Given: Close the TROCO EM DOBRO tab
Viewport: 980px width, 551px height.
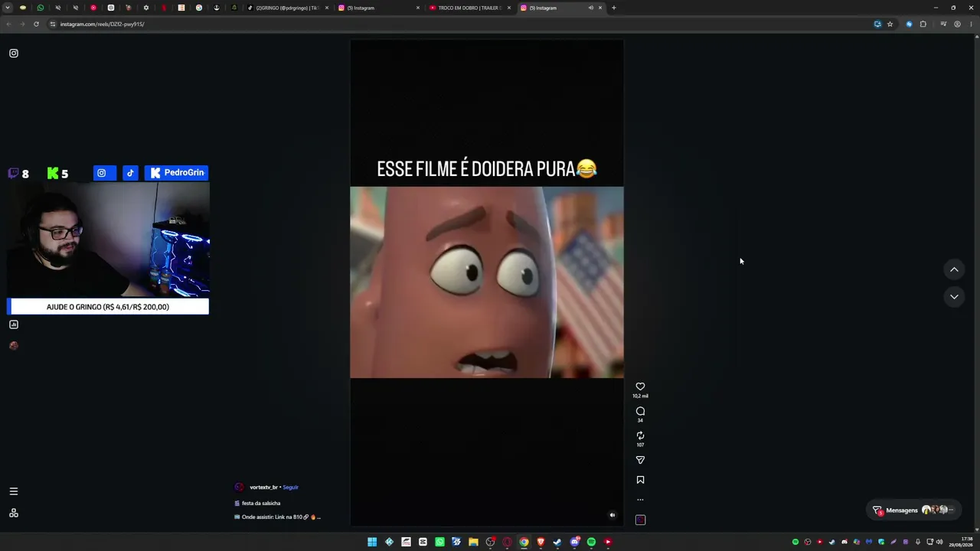Looking at the screenshot, I should coord(509,8).
